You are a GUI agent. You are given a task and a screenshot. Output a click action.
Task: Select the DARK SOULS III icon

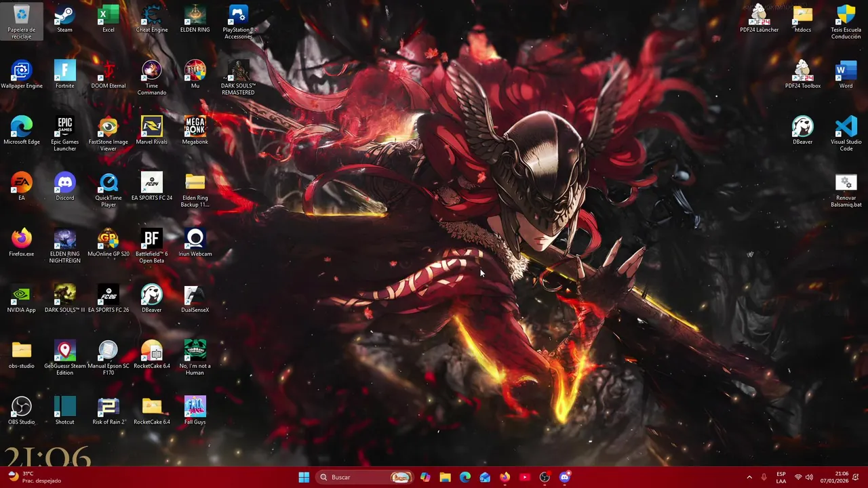tap(64, 299)
